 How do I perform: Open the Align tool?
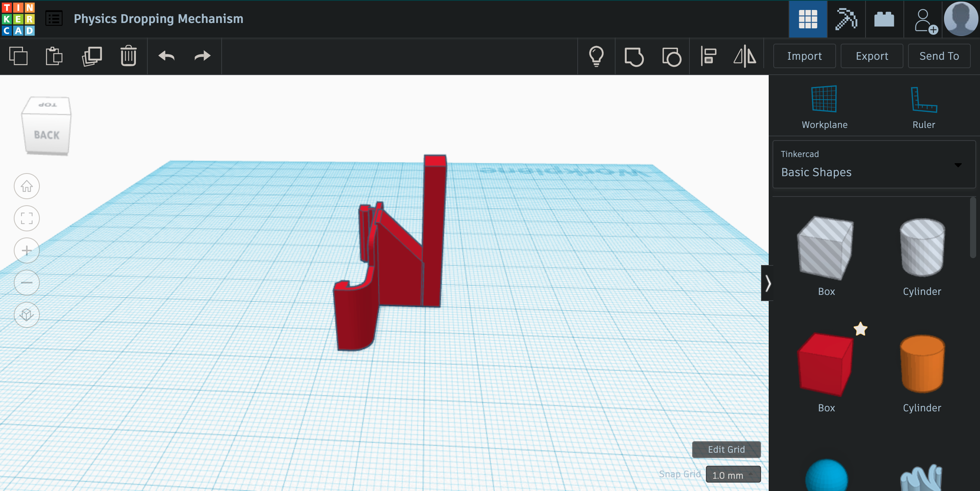click(709, 56)
